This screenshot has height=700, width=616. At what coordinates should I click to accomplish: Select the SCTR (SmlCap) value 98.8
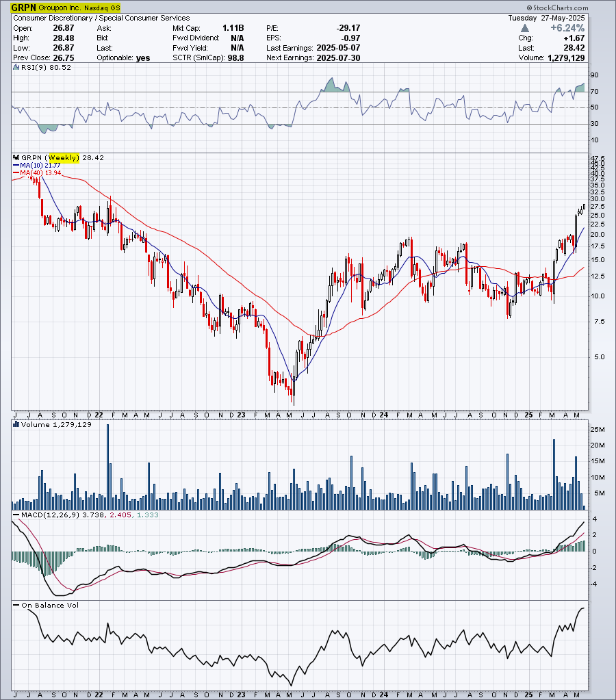pyautogui.click(x=235, y=57)
